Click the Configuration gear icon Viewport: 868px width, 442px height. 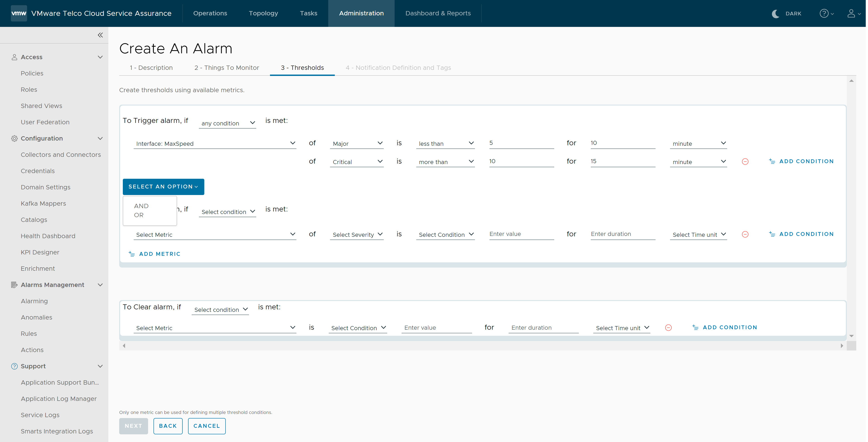14,138
